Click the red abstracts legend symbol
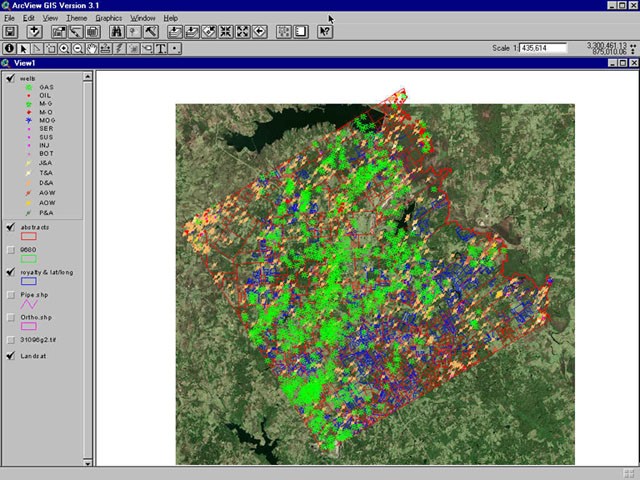This screenshot has width=640, height=480. click(28, 237)
